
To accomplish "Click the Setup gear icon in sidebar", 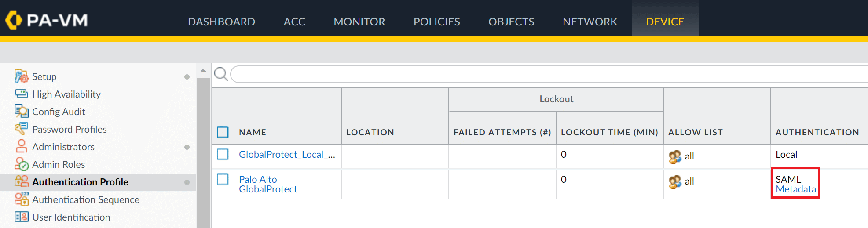I will tap(21, 76).
